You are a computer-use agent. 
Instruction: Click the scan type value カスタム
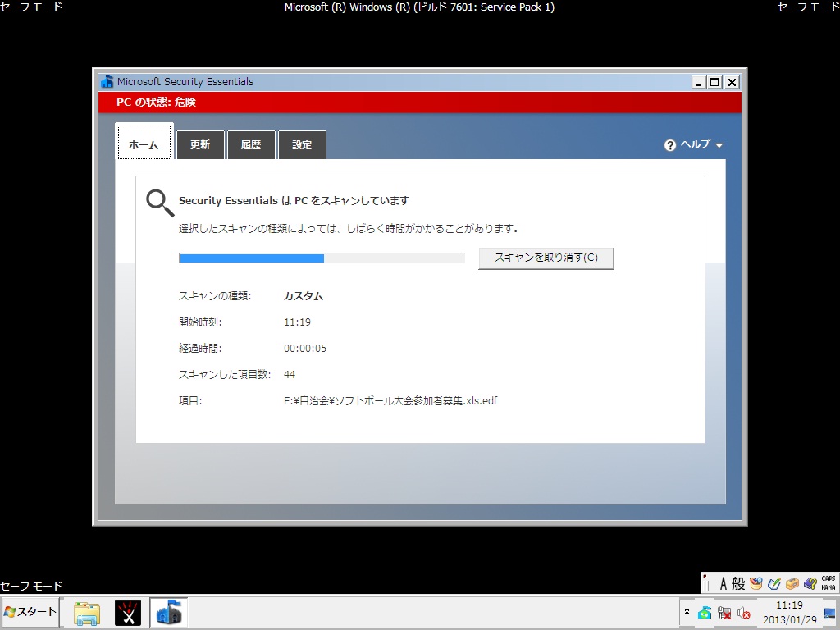[304, 296]
